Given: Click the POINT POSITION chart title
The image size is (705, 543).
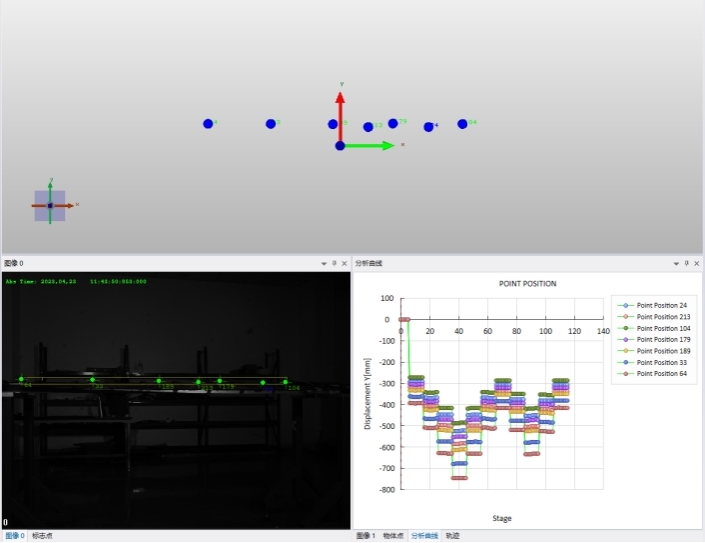Looking at the screenshot, I should (527, 284).
